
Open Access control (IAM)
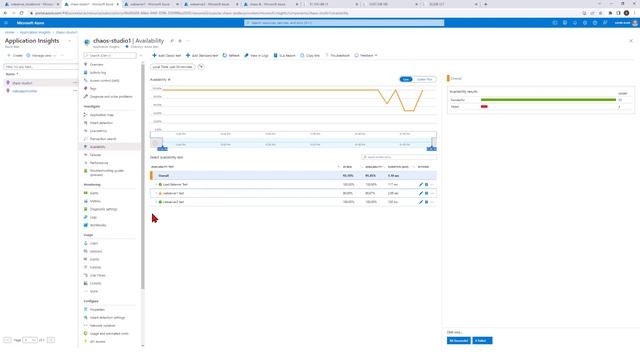[x=104, y=80]
